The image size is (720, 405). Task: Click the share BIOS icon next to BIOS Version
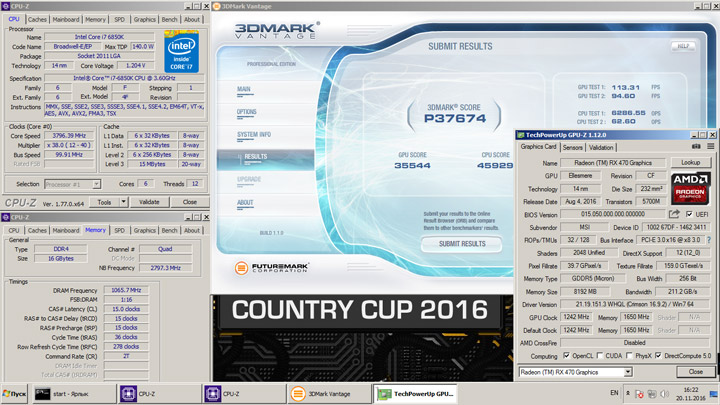(674, 214)
